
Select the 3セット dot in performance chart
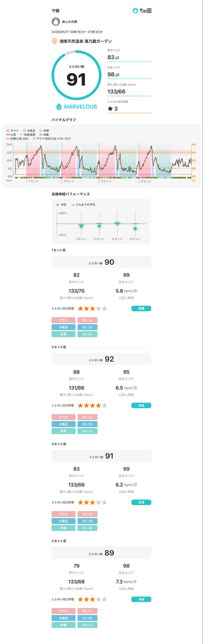point(117,223)
